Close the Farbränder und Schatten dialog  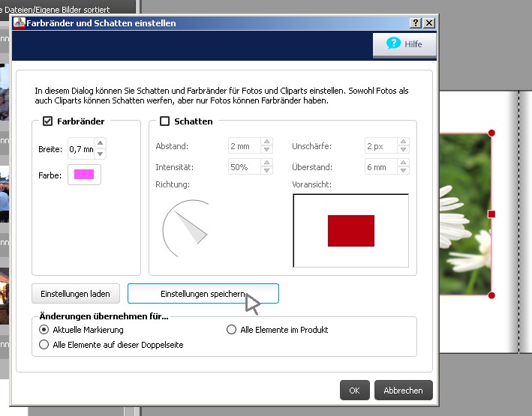[429, 22]
